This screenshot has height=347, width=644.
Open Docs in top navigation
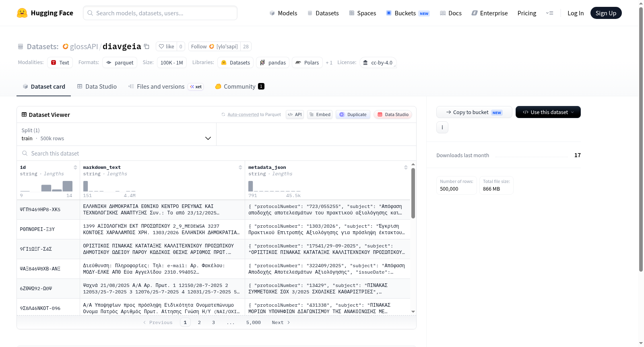(451, 13)
